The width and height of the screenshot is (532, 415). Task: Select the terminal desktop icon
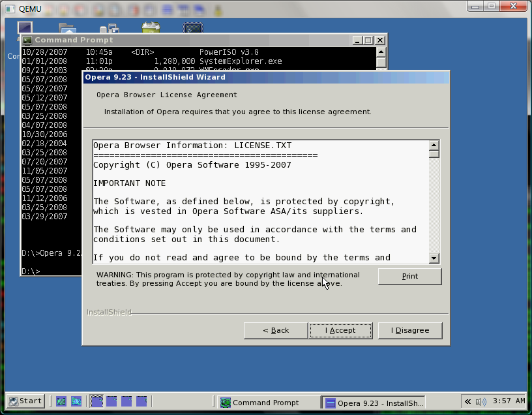(x=193, y=27)
